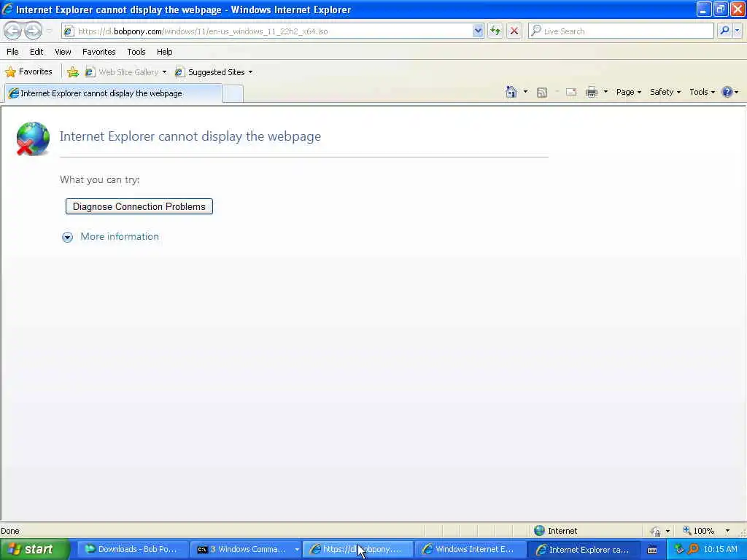
Task: Open the View menu
Action: [x=63, y=52]
